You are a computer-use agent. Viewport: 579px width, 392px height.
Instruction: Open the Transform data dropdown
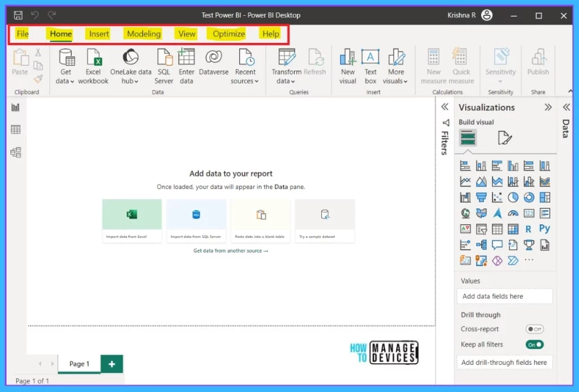(x=286, y=67)
